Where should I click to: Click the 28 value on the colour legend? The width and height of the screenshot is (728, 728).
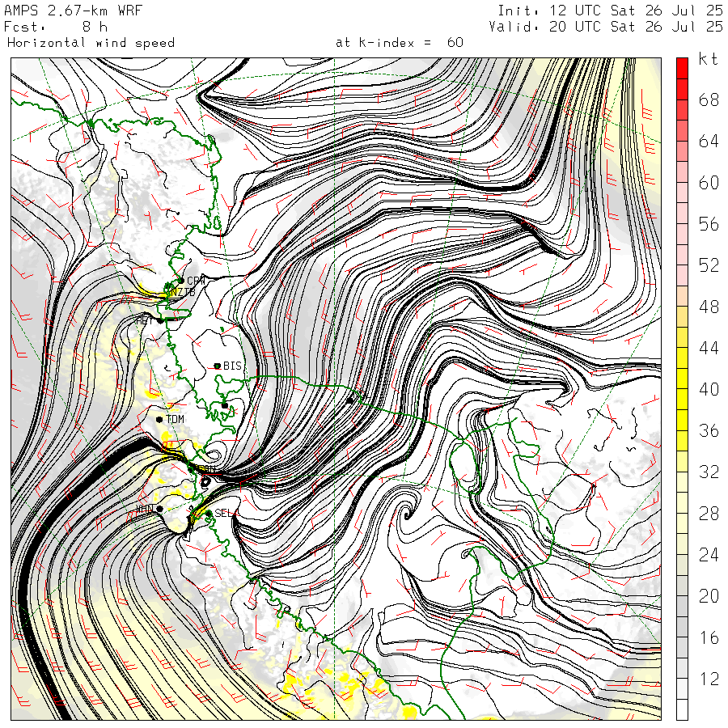[x=709, y=513]
